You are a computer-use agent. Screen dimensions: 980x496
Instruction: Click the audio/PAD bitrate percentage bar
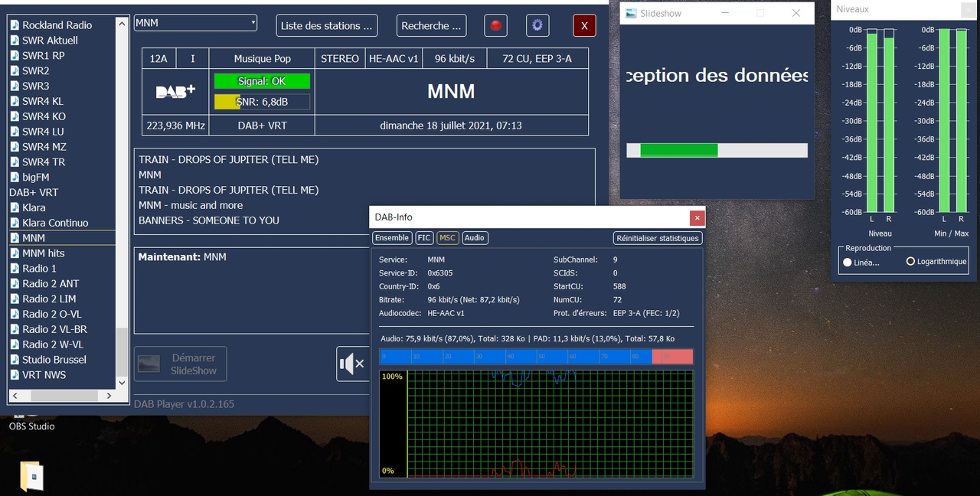point(536,357)
